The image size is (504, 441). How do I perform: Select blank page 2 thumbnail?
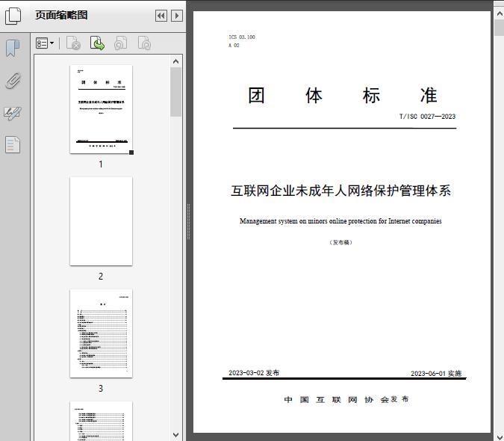point(101,221)
